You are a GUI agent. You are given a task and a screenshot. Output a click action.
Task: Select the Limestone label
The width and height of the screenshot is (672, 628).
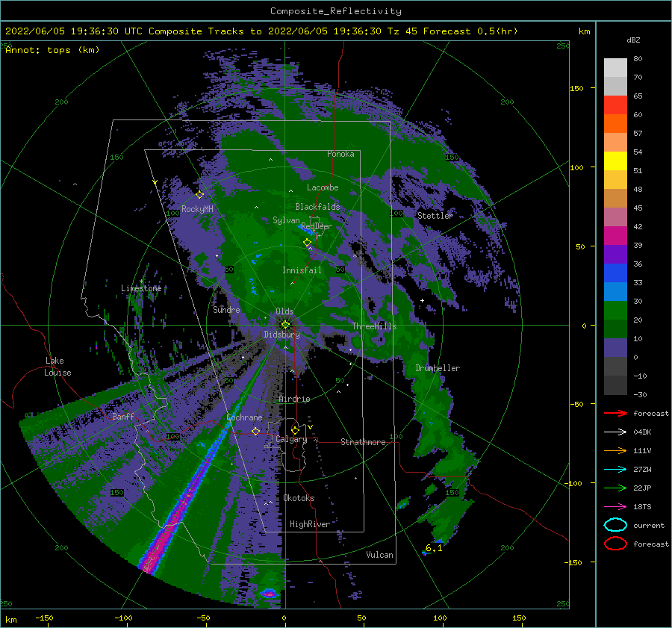pyautogui.click(x=141, y=288)
